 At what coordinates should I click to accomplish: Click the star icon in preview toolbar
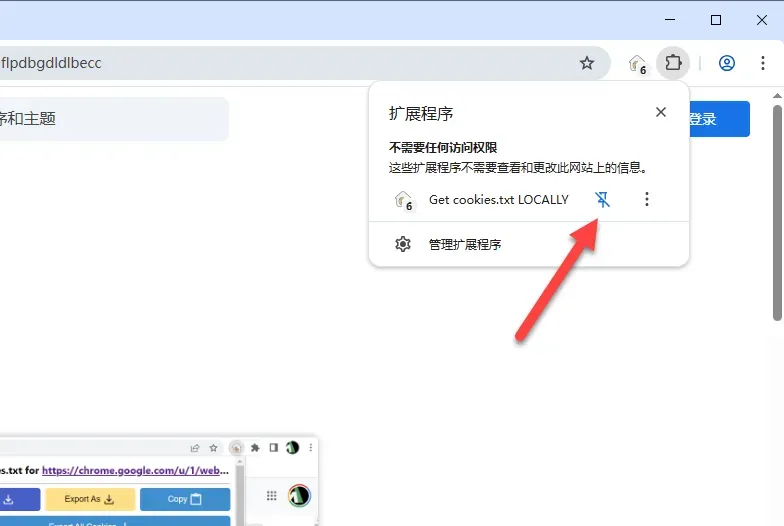pyautogui.click(x=214, y=448)
